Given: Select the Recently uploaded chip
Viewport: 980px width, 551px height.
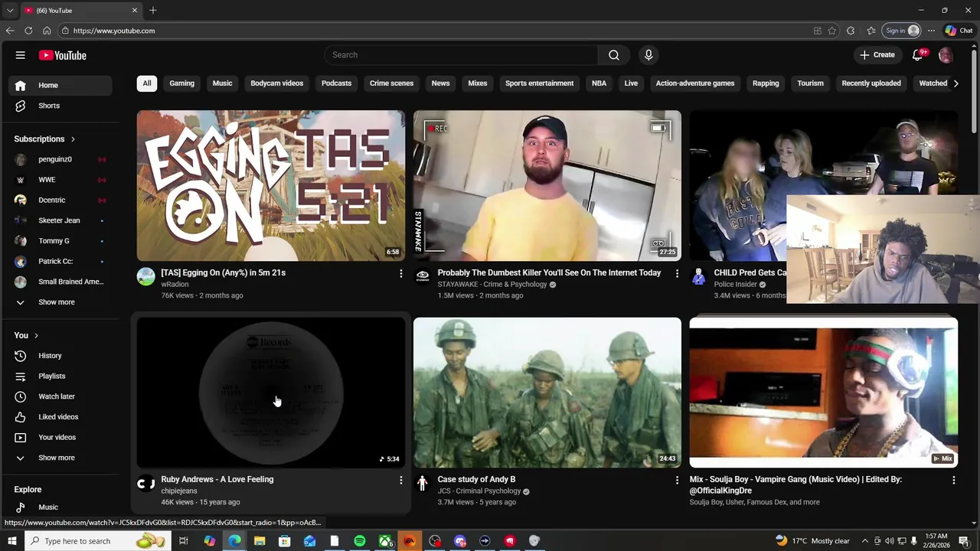Looking at the screenshot, I should tap(871, 83).
